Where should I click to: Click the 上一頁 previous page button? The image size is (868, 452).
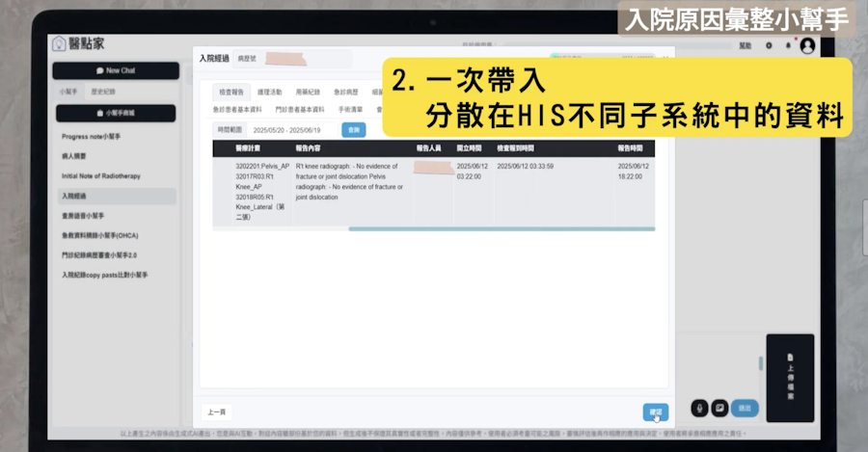click(x=217, y=412)
